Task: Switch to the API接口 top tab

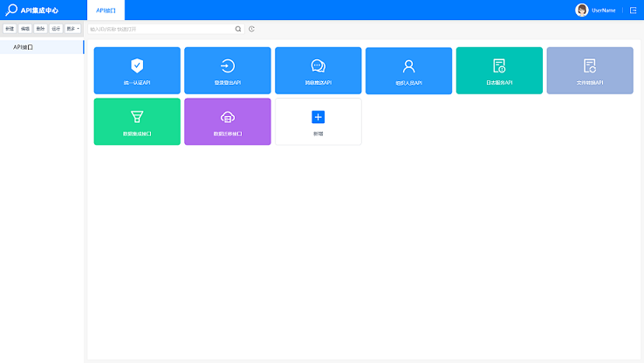Action: pos(106,10)
